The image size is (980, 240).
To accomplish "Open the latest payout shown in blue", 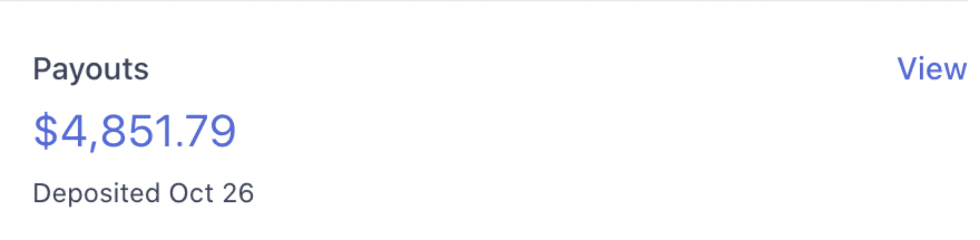I will (x=135, y=131).
